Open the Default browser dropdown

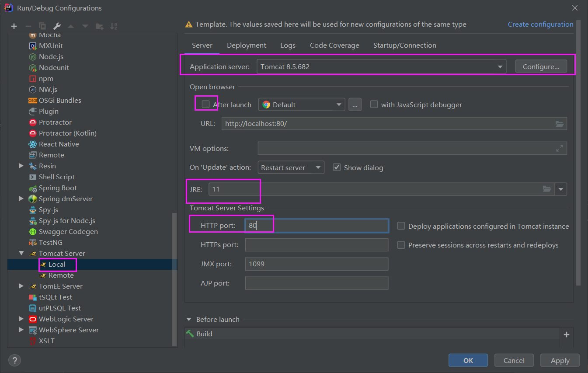coord(302,105)
